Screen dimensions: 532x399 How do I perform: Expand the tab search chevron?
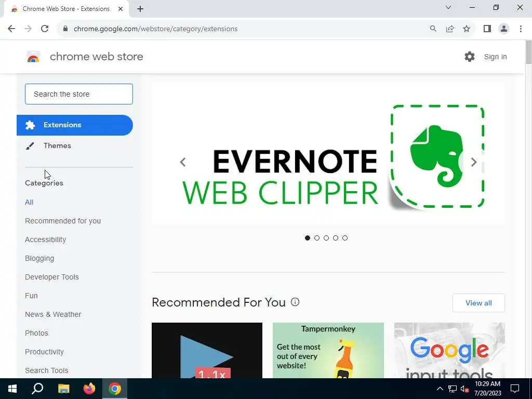pyautogui.click(x=448, y=7)
